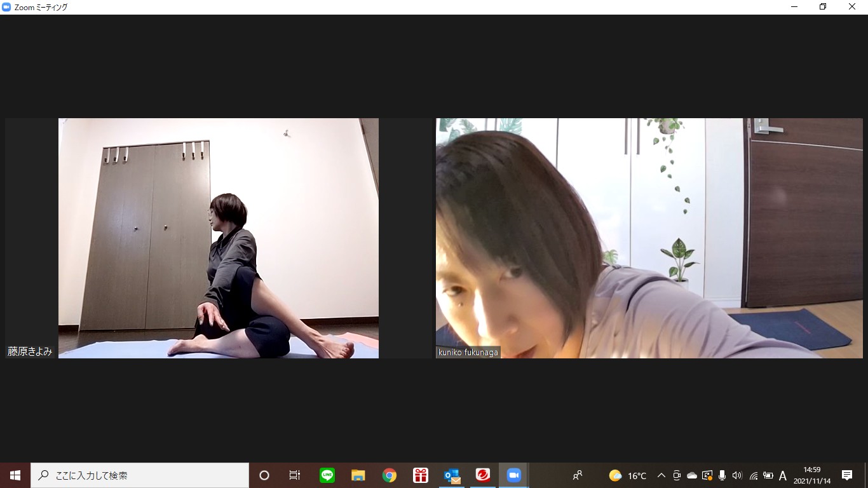Image resolution: width=868 pixels, height=488 pixels.
Task: Open Outlook from the taskbar
Action: pyautogui.click(x=452, y=475)
